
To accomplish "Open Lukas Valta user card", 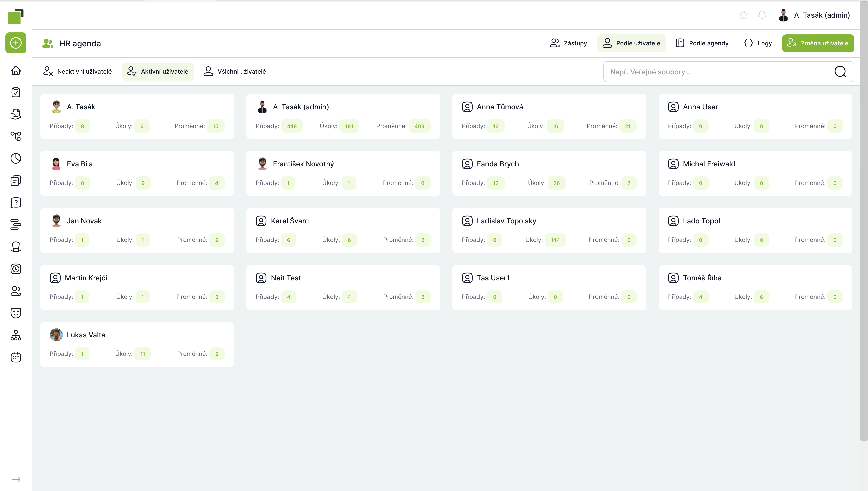I will click(137, 344).
